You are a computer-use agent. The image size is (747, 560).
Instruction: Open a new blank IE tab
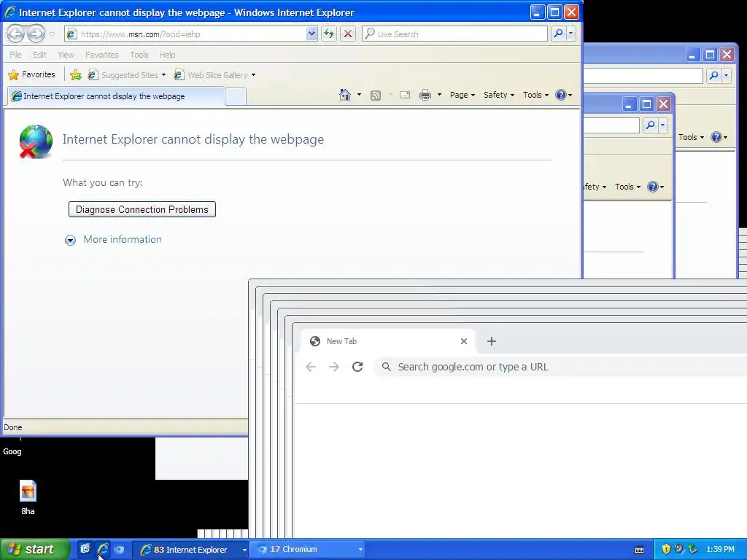point(236,97)
